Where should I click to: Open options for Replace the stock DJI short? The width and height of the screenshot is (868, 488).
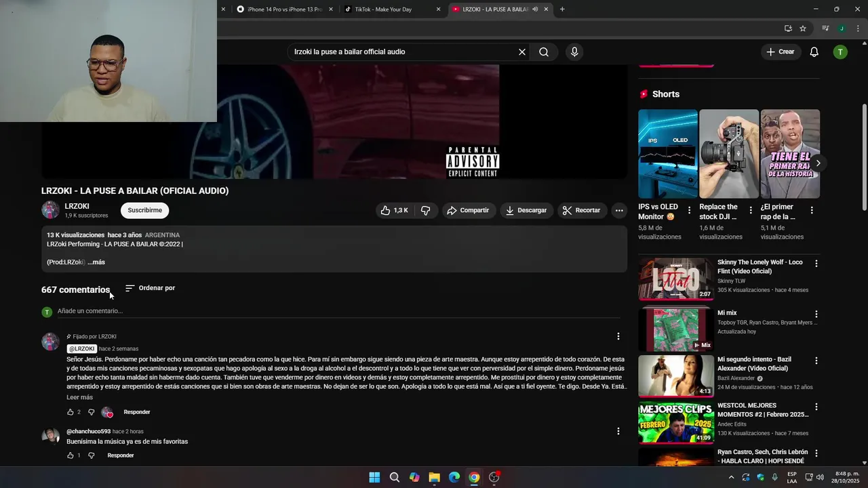click(x=750, y=210)
